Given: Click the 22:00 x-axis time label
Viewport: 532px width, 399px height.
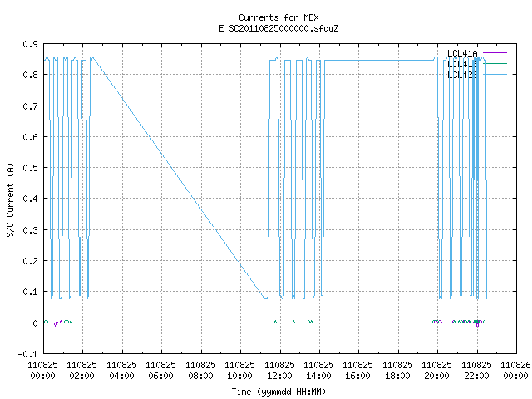Looking at the screenshot, I should (x=476, y=376).
